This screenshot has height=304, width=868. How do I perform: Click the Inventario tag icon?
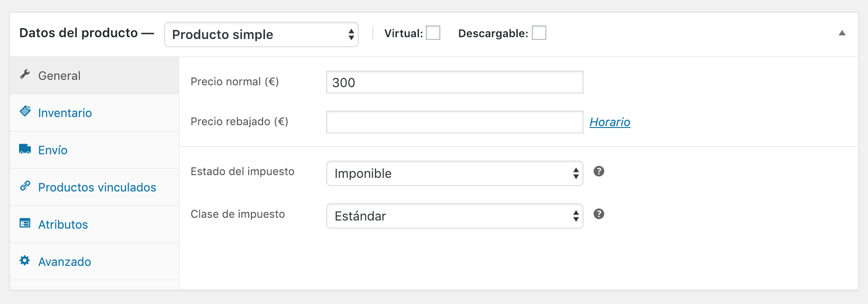coord(25,112)
